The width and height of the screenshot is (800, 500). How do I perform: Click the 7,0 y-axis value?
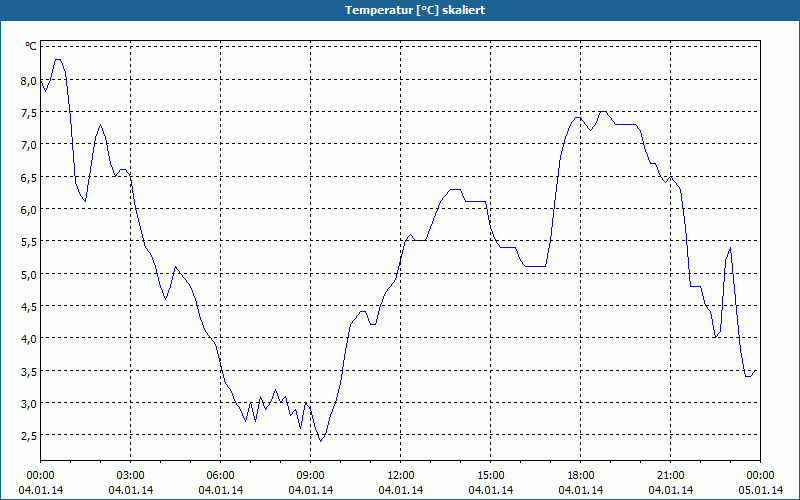tap(29, 145)
